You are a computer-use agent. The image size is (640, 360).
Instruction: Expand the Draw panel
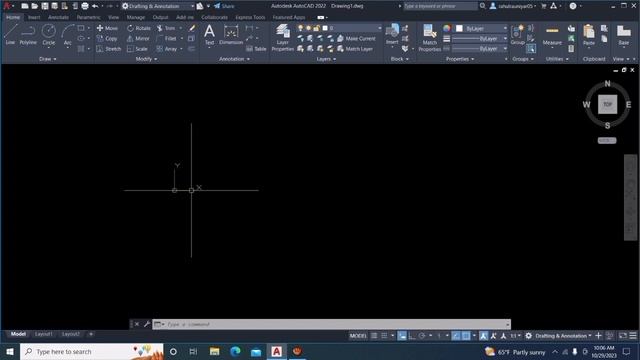tap(48, 59)
